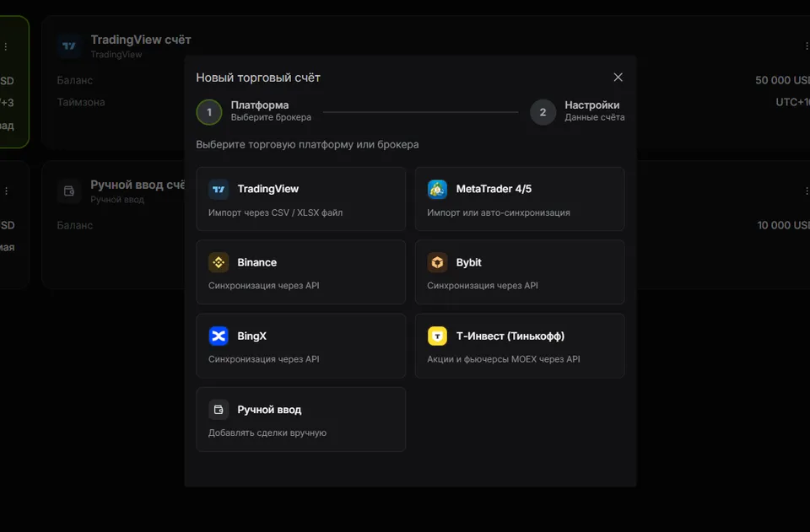This screenshot has width=810, height=532.
Task: Click the Т-Инвест yellow logo icon
Action: coord(437,336)
